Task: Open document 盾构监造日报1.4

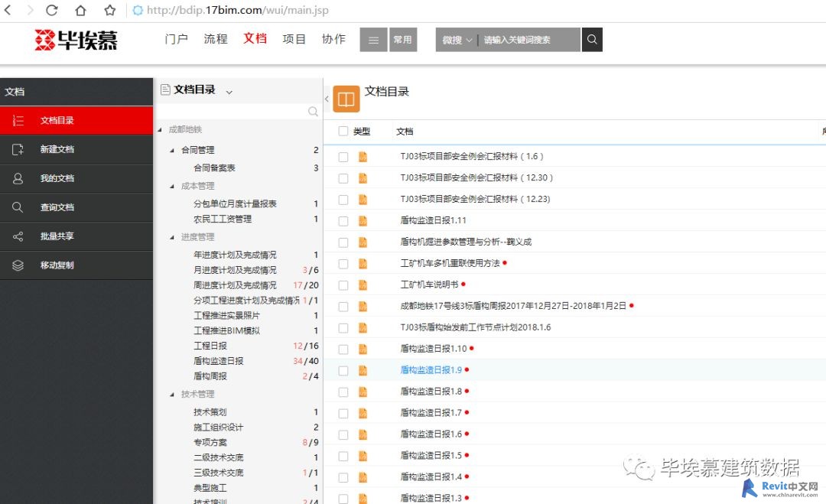Action: coord(431,477)
